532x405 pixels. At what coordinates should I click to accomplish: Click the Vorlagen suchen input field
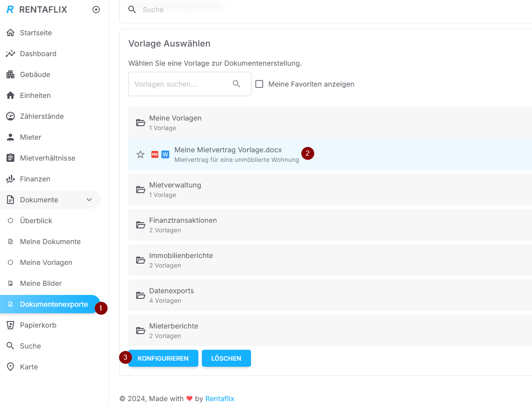point(181,84)
